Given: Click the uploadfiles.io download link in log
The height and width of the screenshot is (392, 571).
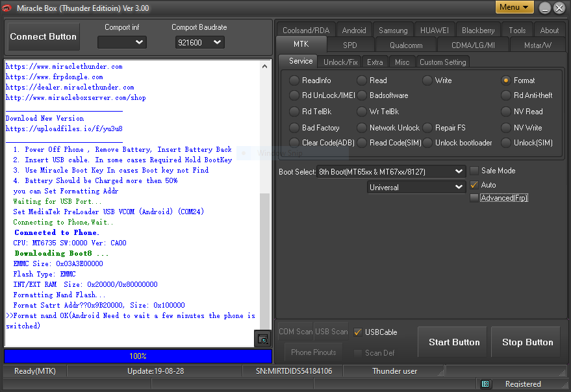Looking at the screenshot, I should click(x=64, y=129).
